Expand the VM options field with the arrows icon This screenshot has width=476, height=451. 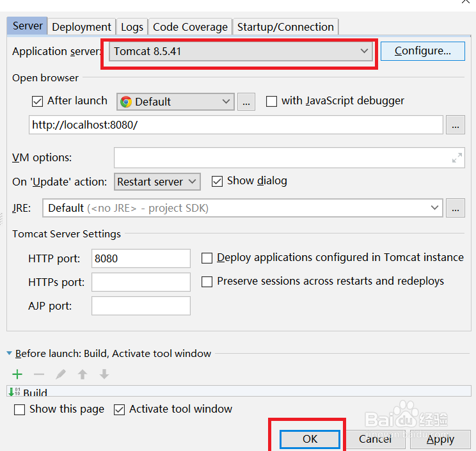pos(457,158)
